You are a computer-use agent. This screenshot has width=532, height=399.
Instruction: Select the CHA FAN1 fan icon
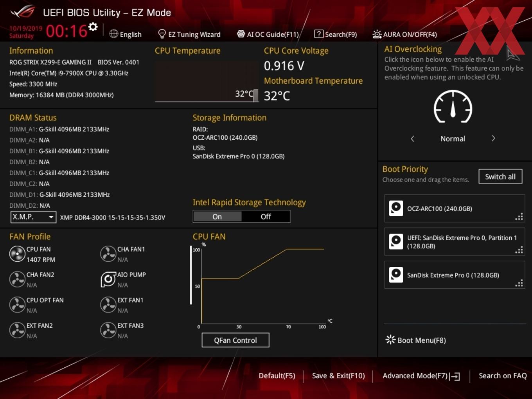(108, 254)
